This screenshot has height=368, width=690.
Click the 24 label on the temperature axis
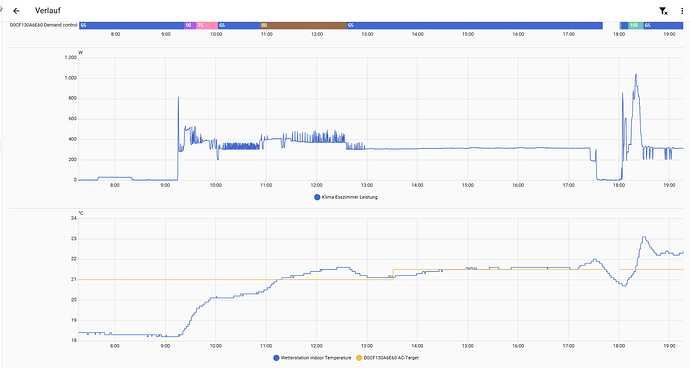74,218
